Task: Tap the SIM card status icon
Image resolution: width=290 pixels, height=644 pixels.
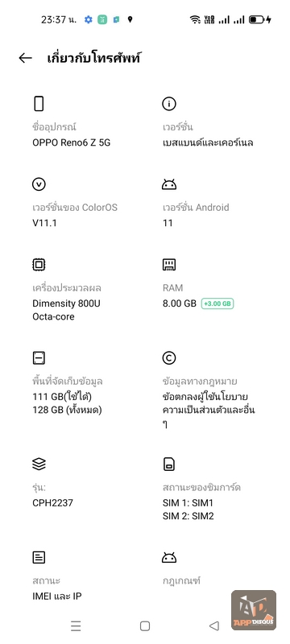Action: point(169,464)
